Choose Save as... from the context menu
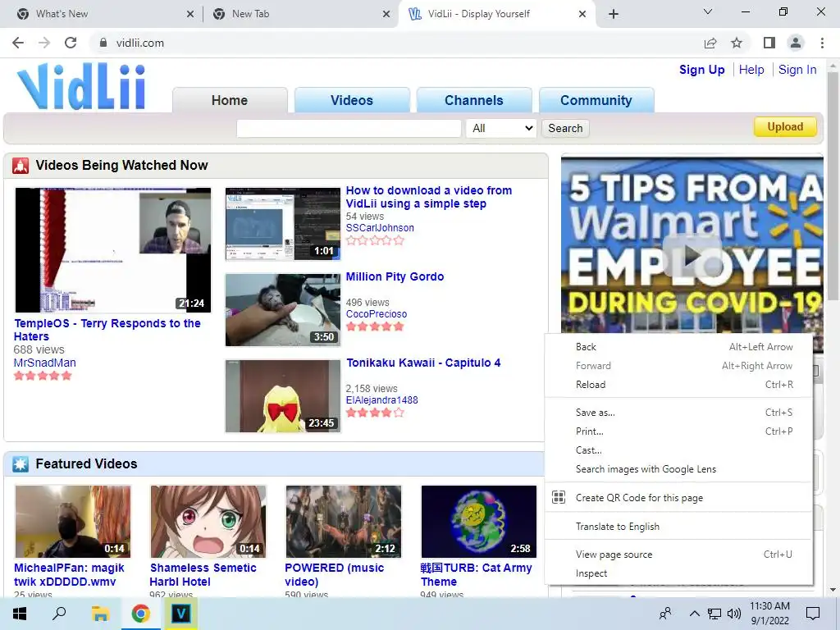 678,413
